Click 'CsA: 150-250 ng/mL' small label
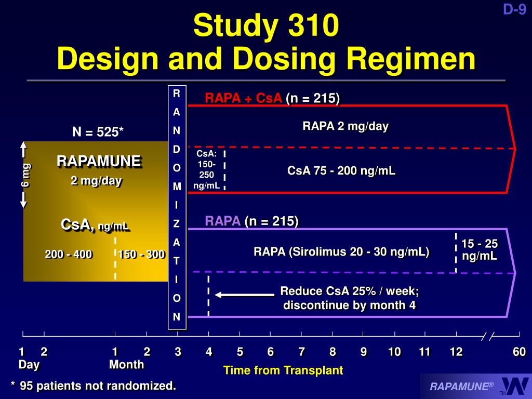 206,170
